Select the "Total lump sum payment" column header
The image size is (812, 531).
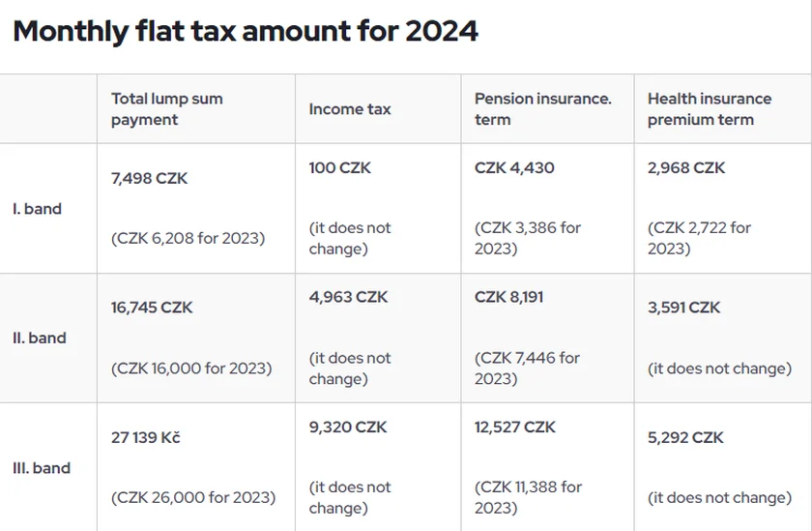click(x=166, y=109)
